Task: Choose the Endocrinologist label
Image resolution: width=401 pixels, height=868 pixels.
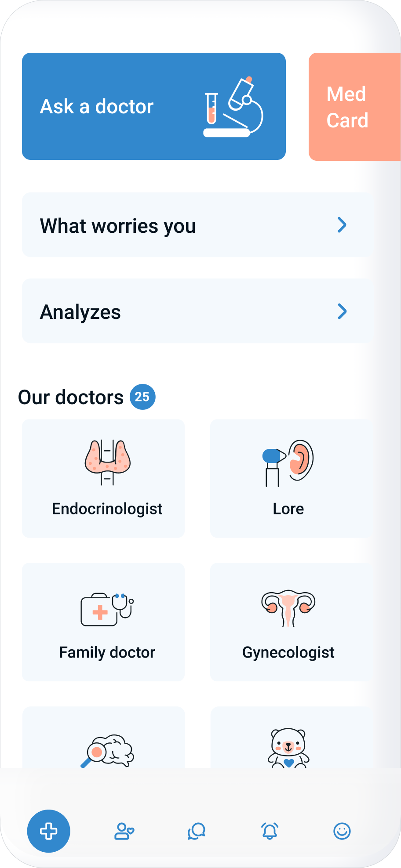Action: click(x=107, y=509)
